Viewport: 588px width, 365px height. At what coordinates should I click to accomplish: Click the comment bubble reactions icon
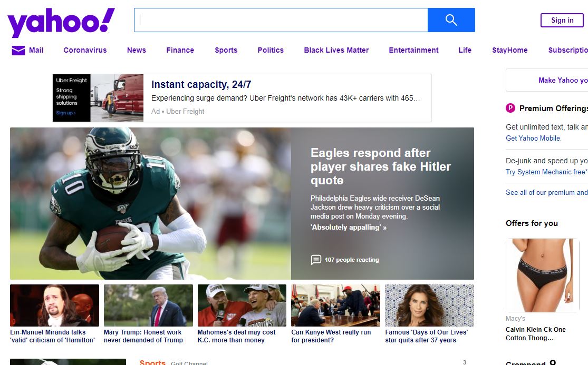point(316,260)
